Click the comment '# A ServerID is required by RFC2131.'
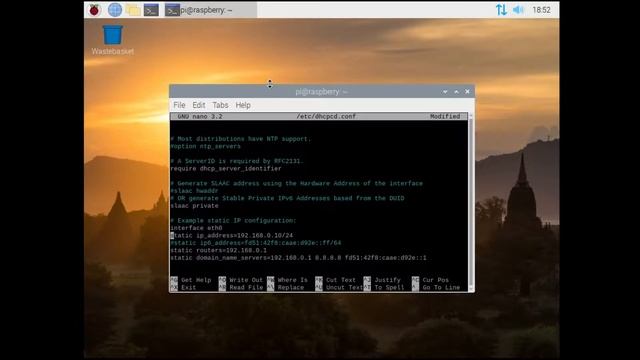The image size is (640, 360). (237, 161)
